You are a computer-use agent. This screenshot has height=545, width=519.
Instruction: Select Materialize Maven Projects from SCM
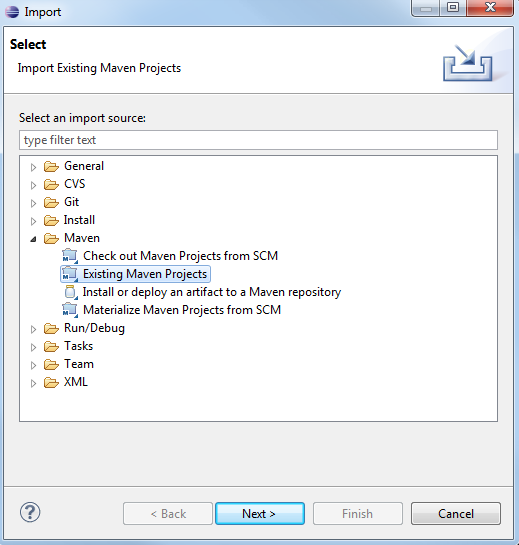[182, 310]
